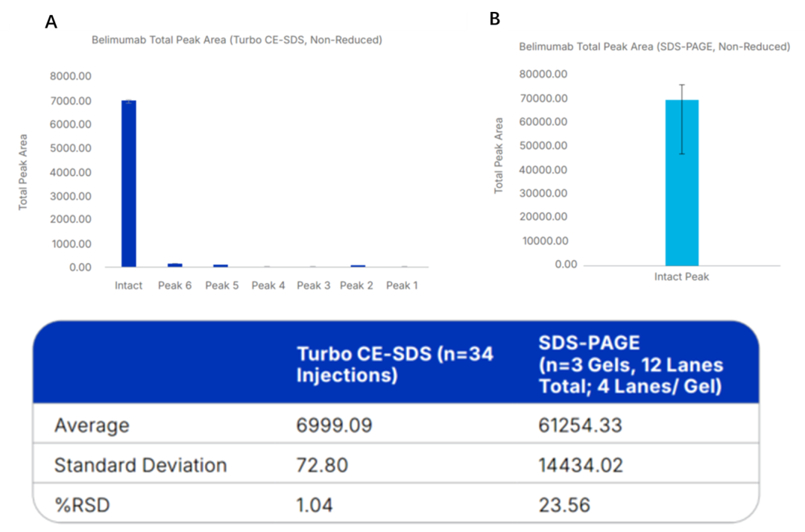This screenshot has width=805, height=532.
Task: Click the SDS-PAGE chart title
Action: (654, 47)
